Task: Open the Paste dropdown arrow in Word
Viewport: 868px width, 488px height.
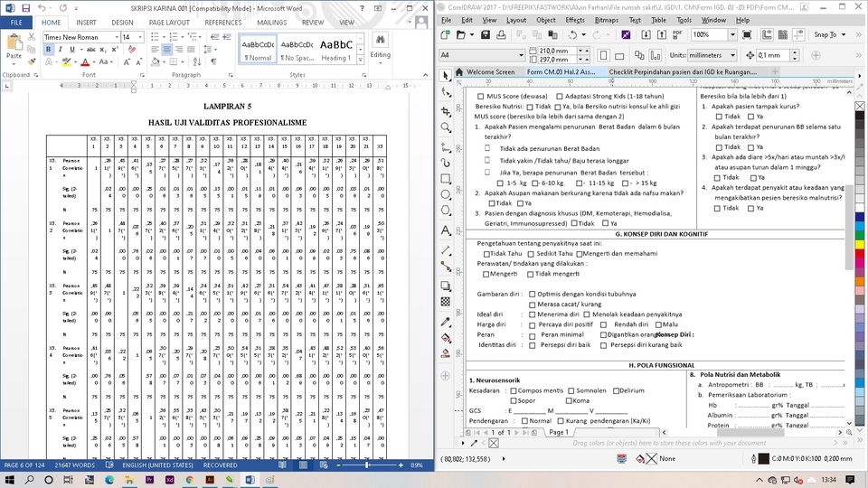Action: (14, 62)
